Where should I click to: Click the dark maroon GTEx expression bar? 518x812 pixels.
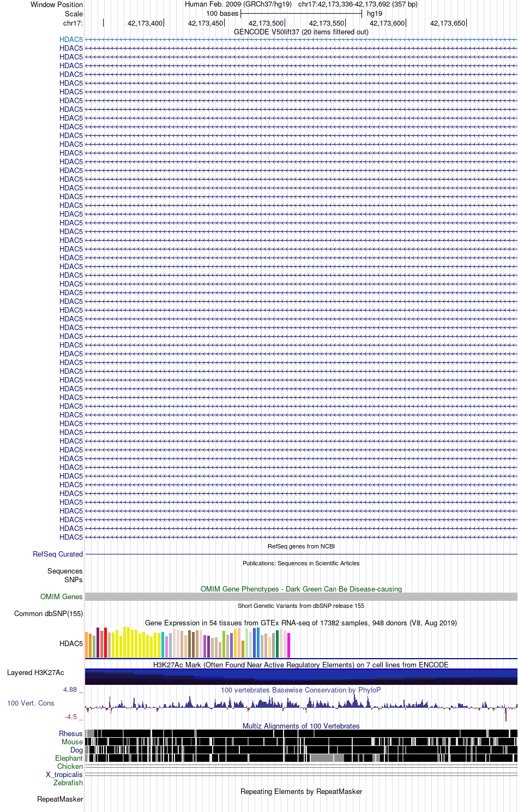click(x=98, y=642)
